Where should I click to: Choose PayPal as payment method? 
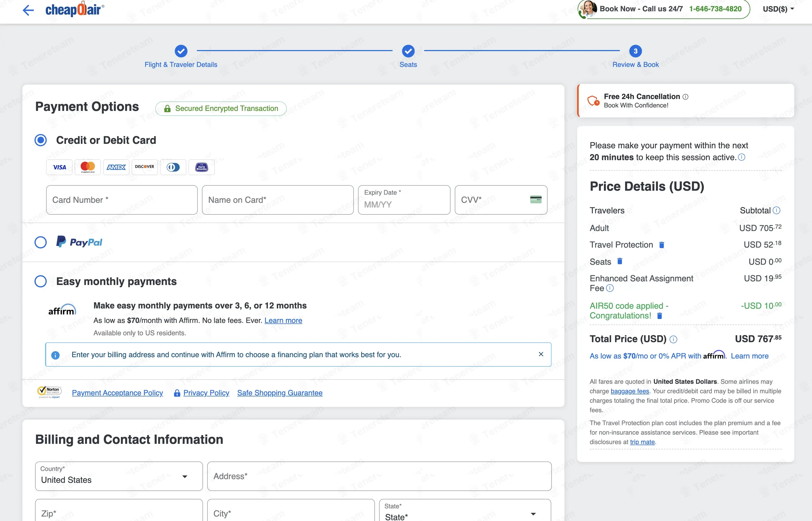pos(41,242)
